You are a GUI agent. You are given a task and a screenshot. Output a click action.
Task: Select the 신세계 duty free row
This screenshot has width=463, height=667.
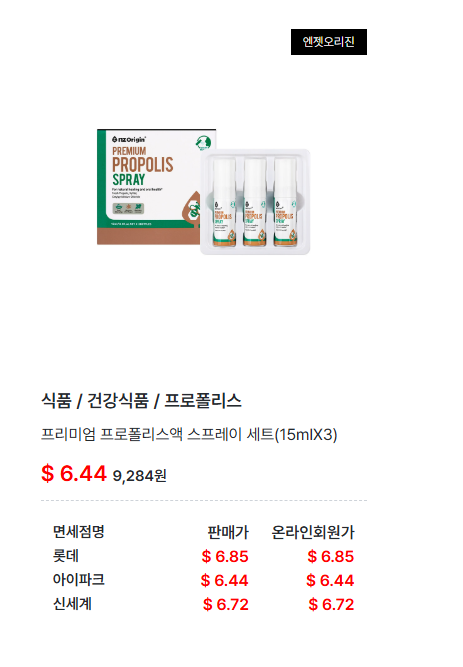pos(203,604)
